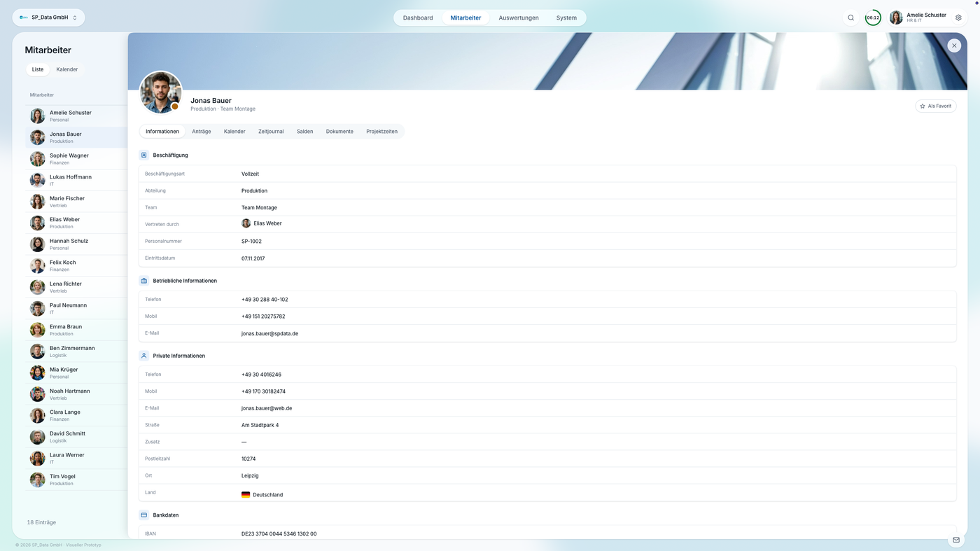980x551 pixels.
Task: Click the Mitarbeiter column header
Action: click(x=42, y=95)
